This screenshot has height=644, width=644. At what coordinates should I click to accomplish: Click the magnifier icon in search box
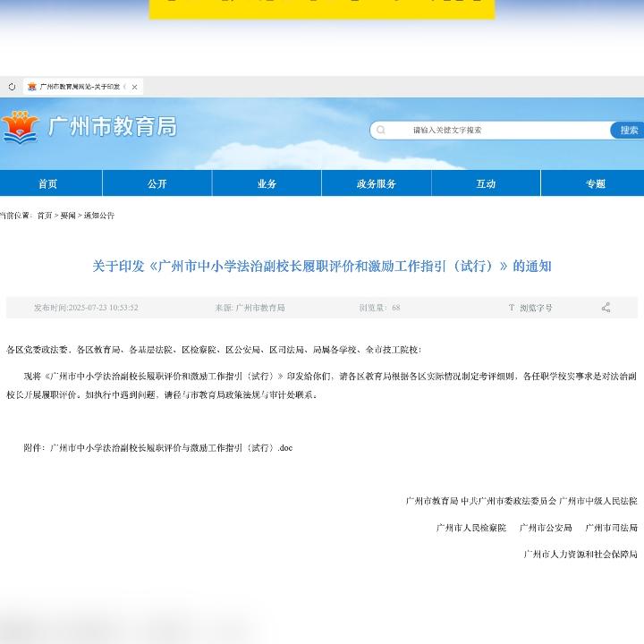381,130
